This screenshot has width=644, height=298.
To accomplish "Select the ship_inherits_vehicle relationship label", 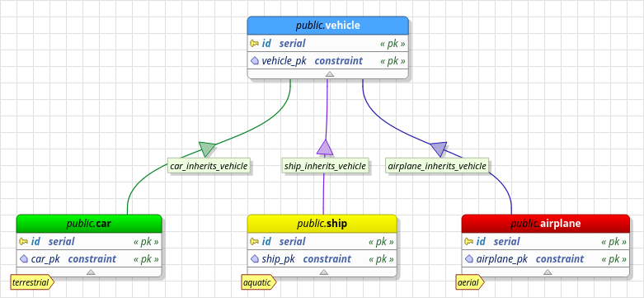I will [324, 166].
